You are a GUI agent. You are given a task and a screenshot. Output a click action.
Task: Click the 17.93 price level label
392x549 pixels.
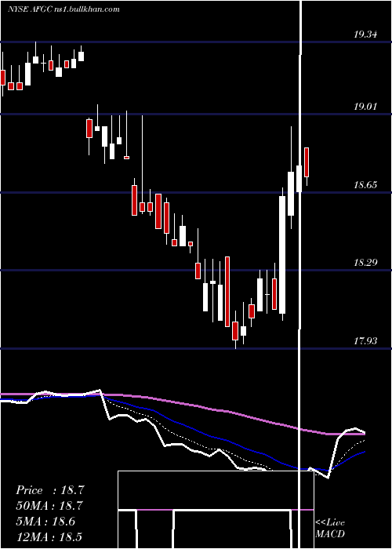[365, 340]
